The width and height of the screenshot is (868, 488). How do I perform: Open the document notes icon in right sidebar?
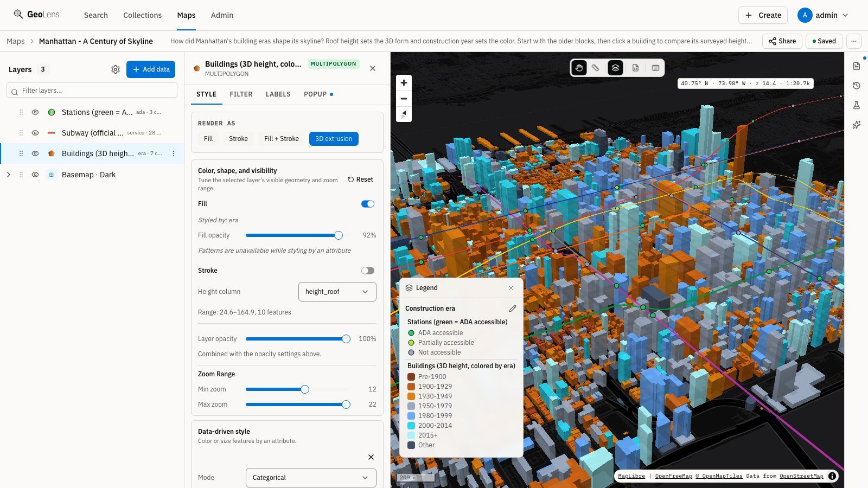(x=857, y=66)
